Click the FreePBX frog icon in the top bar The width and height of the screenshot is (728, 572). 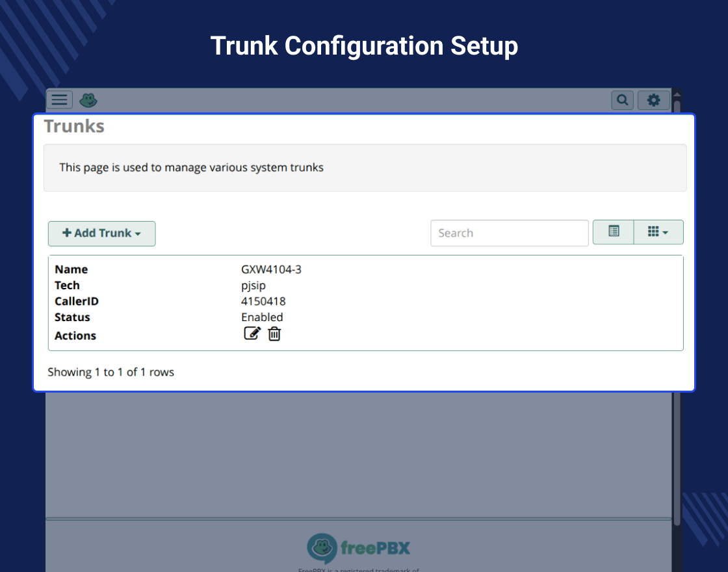(88, 100)
